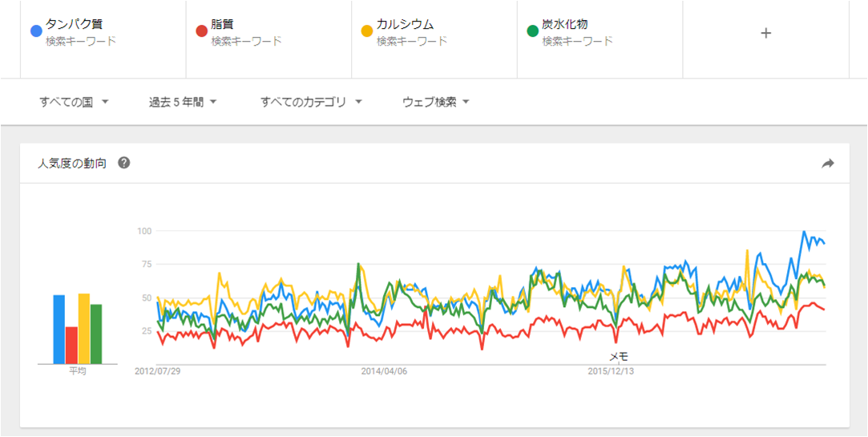Expand the すべてのカテゴリ category dropdown
The image size is (868, 437).
pos(311,102)
